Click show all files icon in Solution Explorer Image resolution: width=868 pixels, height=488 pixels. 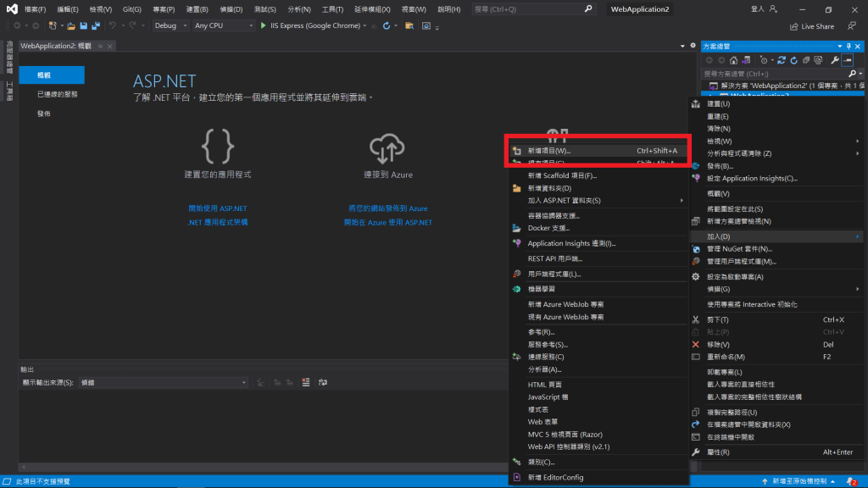(x=818, y=60)
